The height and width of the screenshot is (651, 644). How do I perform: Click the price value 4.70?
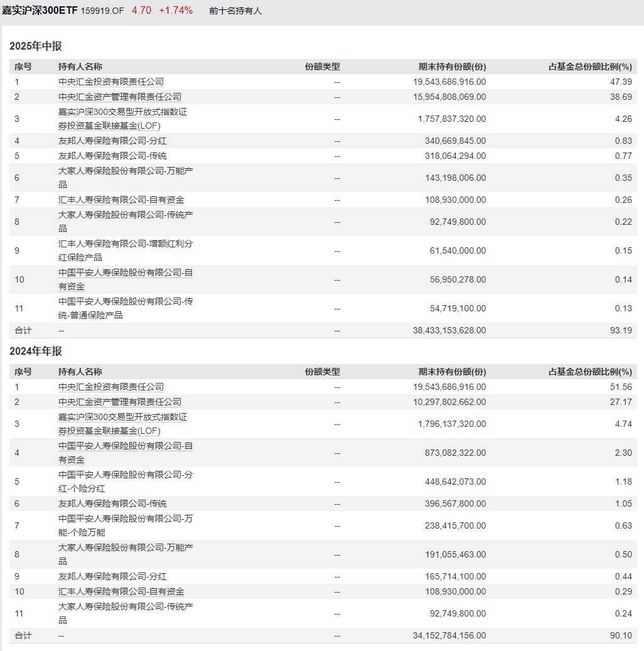142,11
